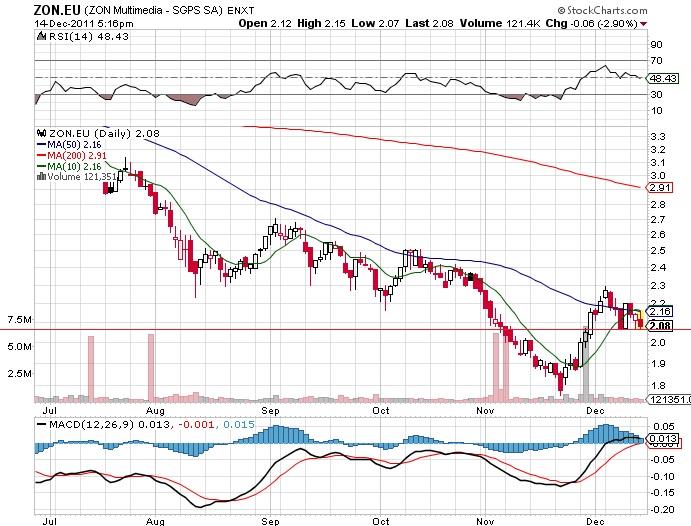Click the MA(200) 2.91 legend text
Image resolution: width=691 pixels, height=526 pixels.
pos(77,156)
